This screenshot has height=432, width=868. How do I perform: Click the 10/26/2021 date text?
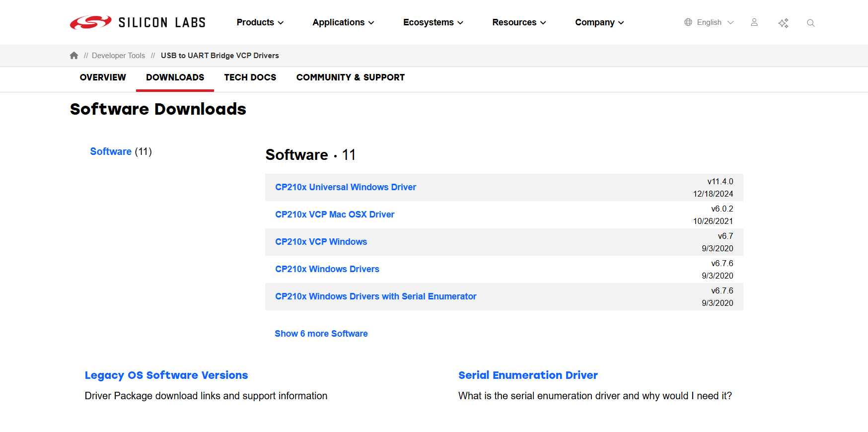(713, 221)
